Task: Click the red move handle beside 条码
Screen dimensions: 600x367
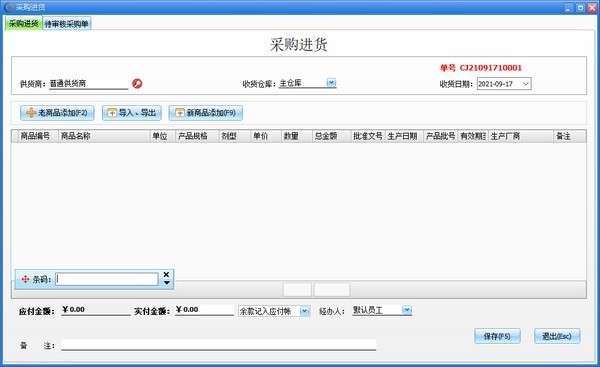Action: tap(25, 279)
